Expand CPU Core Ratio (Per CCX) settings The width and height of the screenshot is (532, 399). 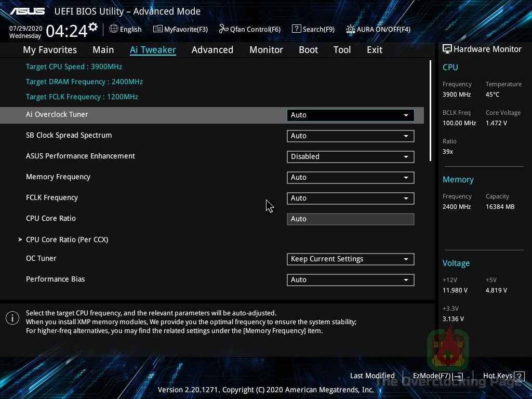click(x=67, y=240)
